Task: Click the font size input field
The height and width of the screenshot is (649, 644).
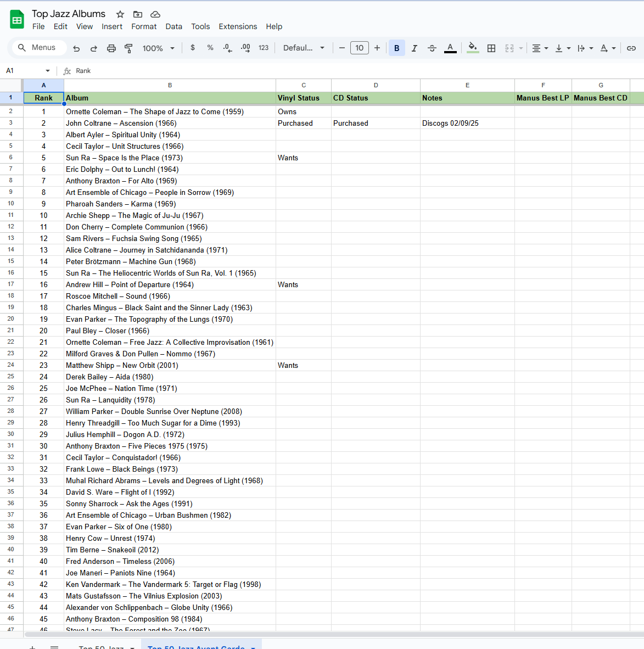Action: tap(359, 48)
